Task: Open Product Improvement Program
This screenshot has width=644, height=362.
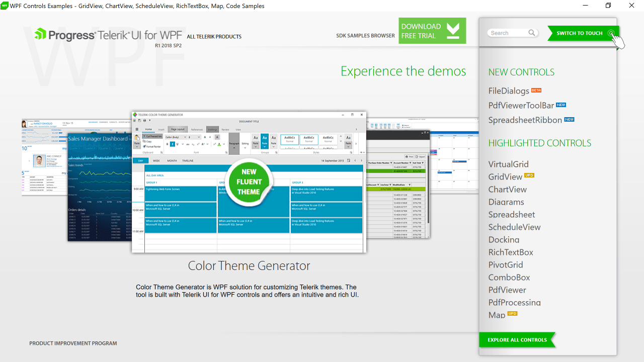Action: click(x=73, y=343)
